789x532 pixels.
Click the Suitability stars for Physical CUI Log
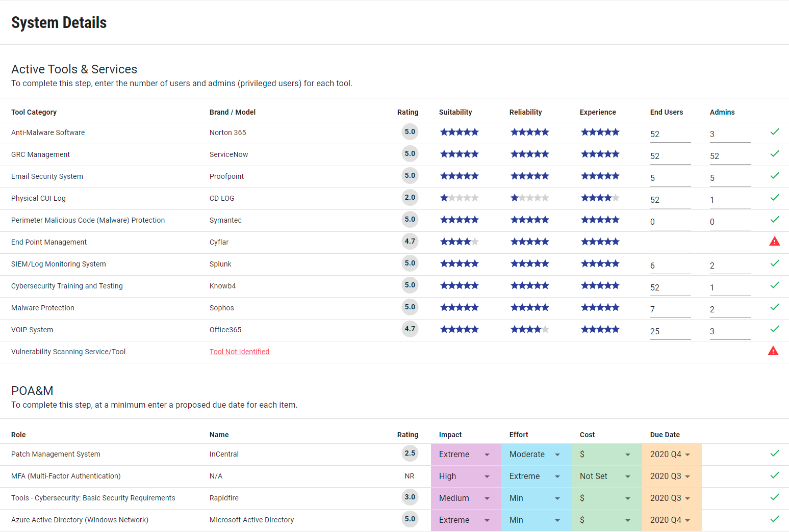click(x=459, y=198)
